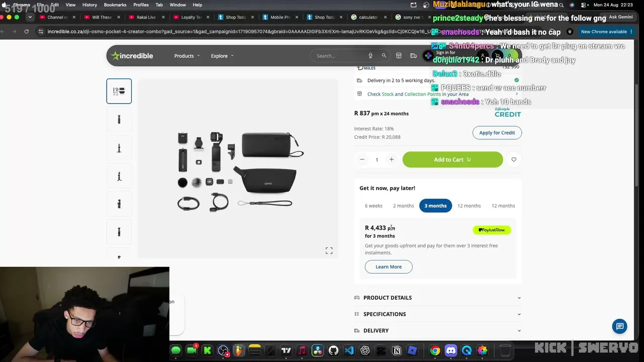Screen dimensions: 644x362
Task: Open FaceTime from the dock
Action: pos(192,350)
